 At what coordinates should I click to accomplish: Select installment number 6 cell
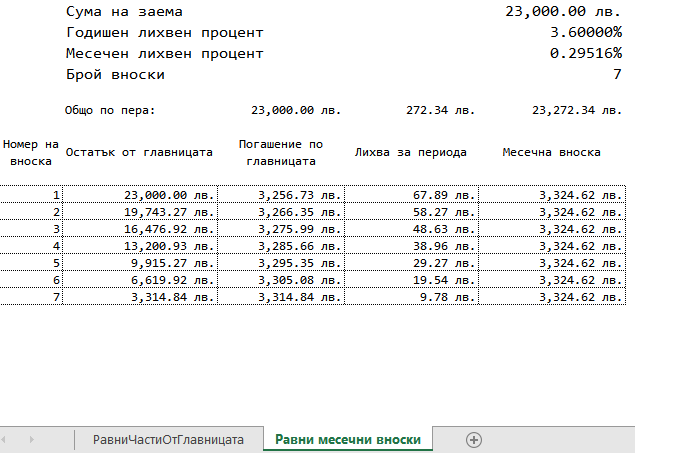coord(31,279)
